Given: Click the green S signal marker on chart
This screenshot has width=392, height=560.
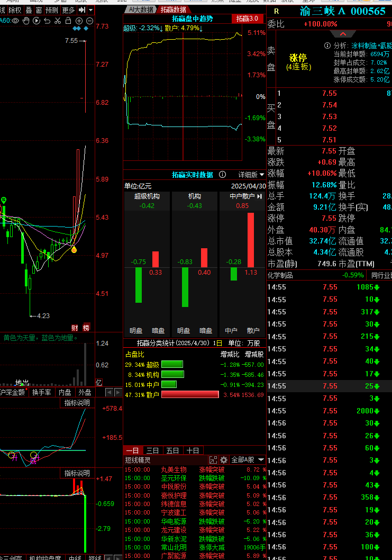Looking at the screenshot, I should tap(4, 200).
